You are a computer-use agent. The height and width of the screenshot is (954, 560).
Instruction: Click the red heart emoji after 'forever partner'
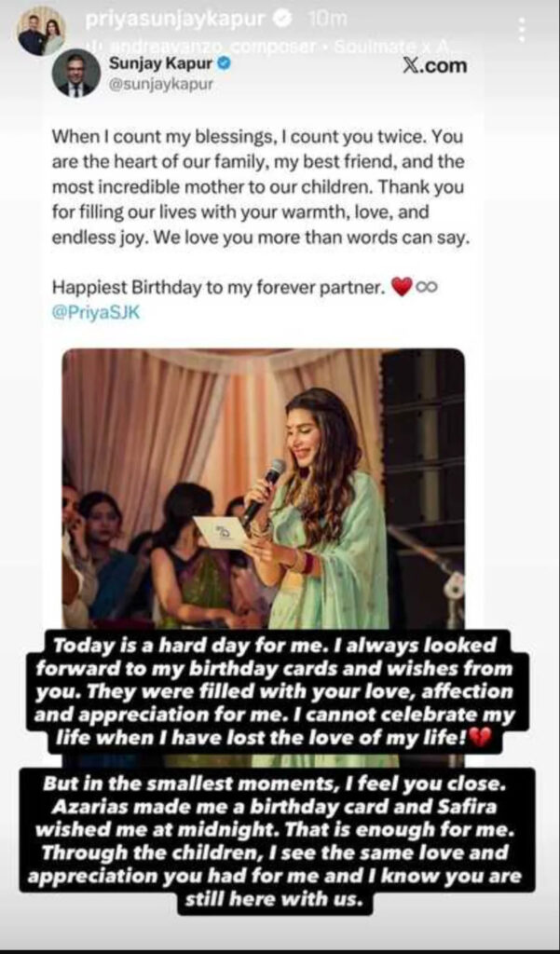tap(403, 287)
